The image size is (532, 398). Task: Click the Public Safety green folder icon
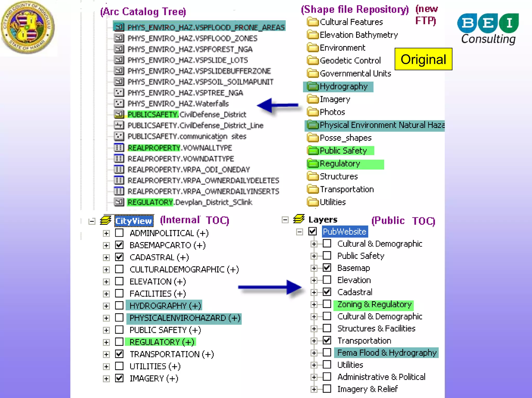(x=312, y=150)
